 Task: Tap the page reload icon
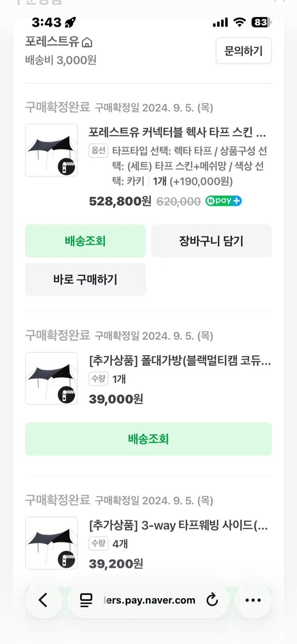[212, 600]
